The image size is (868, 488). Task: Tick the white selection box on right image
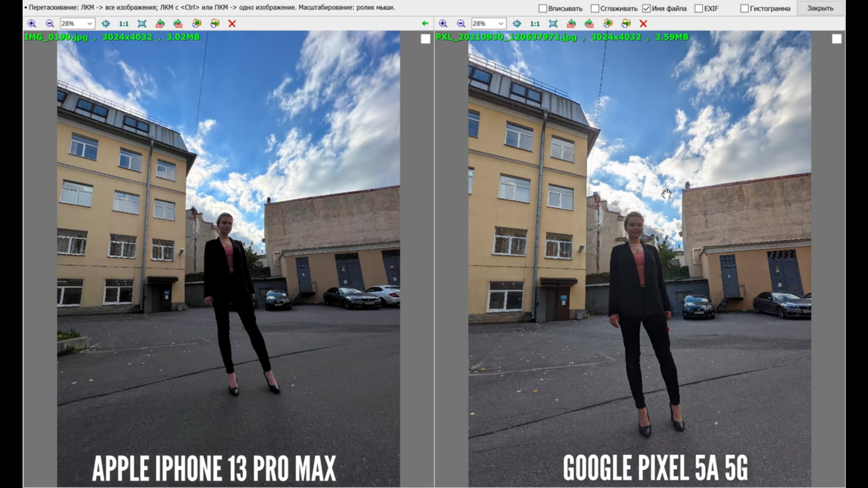click(x=836, y=39)
